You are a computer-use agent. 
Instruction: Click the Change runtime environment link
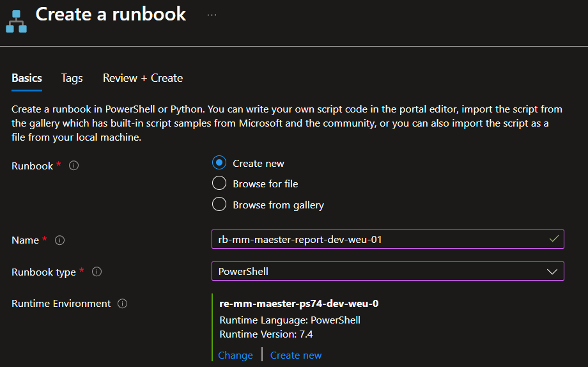[x=235, y=355]
